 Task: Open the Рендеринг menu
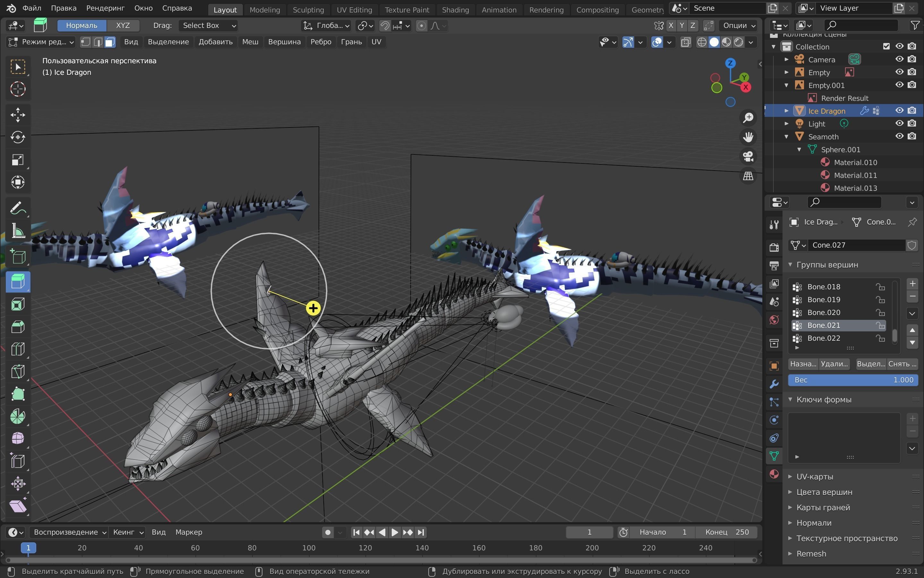tap(105, 8)
